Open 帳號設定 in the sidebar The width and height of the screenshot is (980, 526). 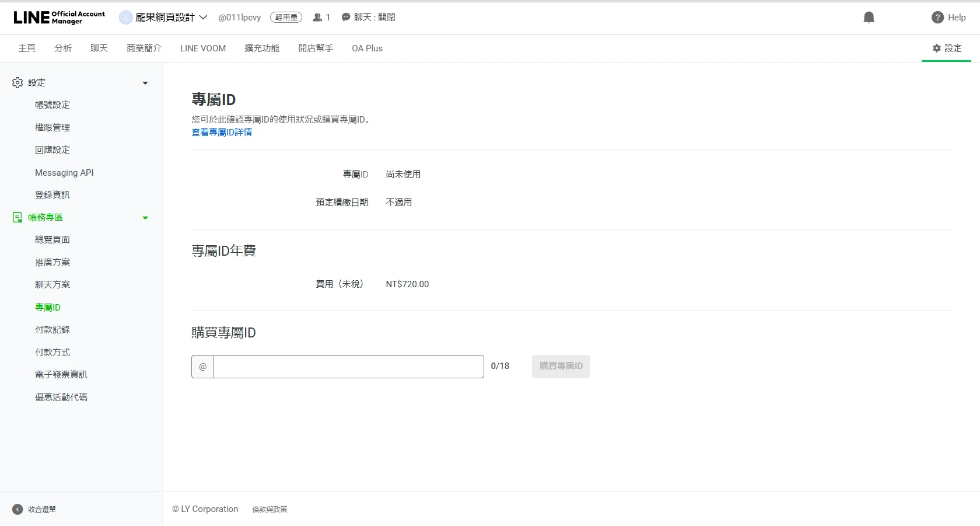[52, 105]
